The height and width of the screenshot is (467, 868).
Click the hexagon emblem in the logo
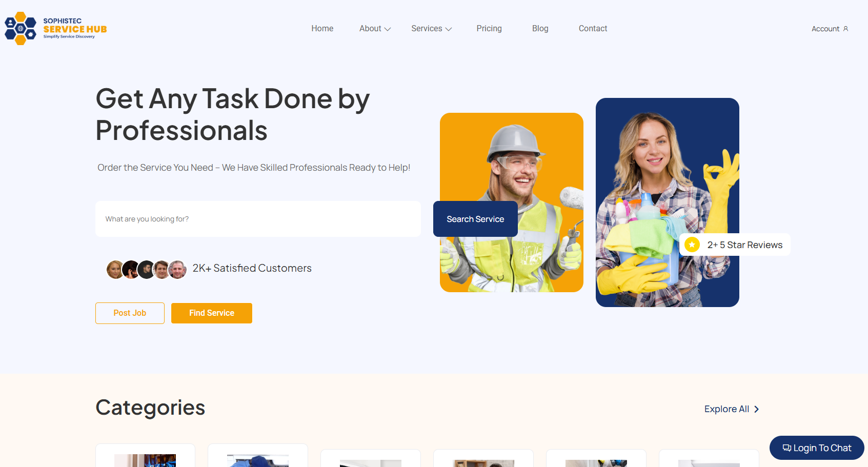pyautogui.click(x=19, y=28)
